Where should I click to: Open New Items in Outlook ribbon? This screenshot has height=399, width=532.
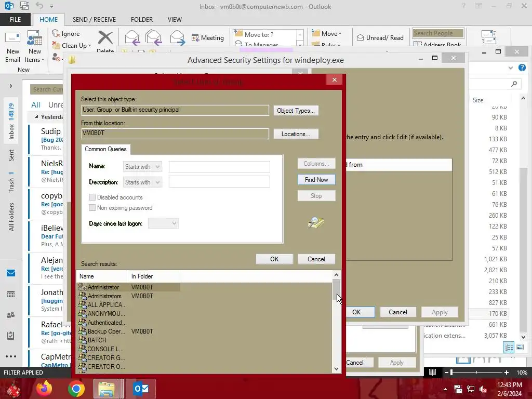[x=35, y=47]
